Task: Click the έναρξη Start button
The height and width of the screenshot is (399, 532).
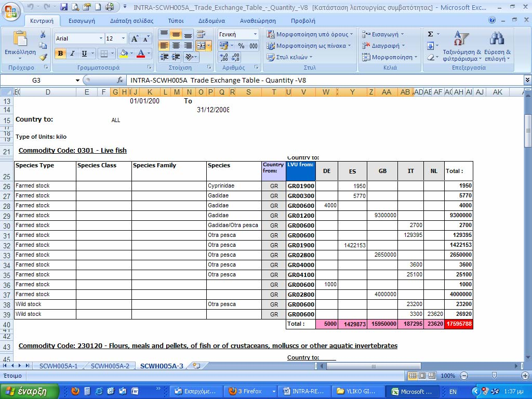Action: point(30,391)
